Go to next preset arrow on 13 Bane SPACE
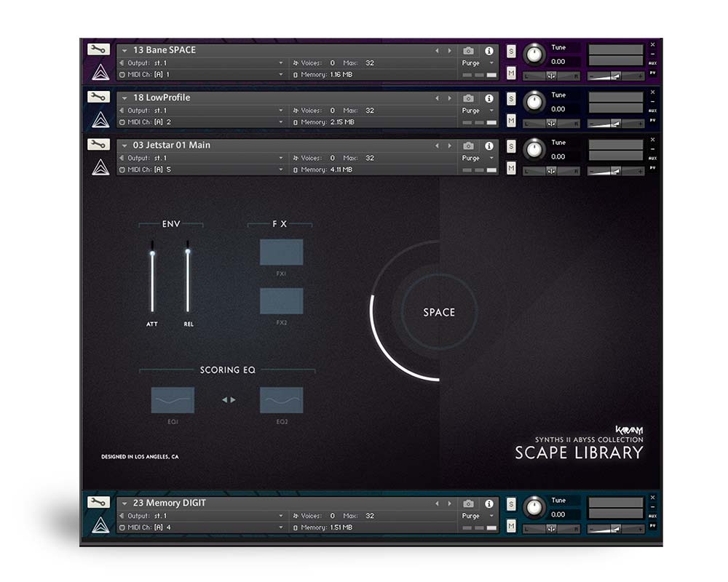The height and width of the screenshot is (582, 728). [449, 51]
